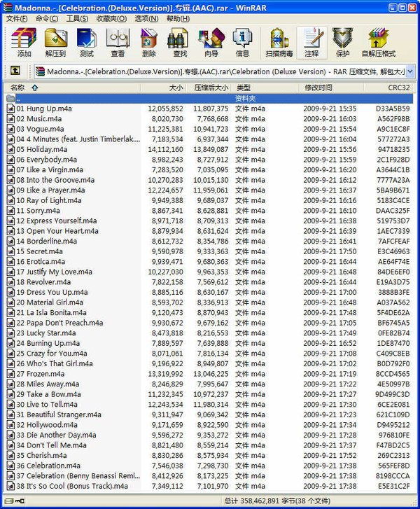Select parent folder '..' icon row
Image resolution: width=420 pixels, height=509 pixels.
(209, 98)
